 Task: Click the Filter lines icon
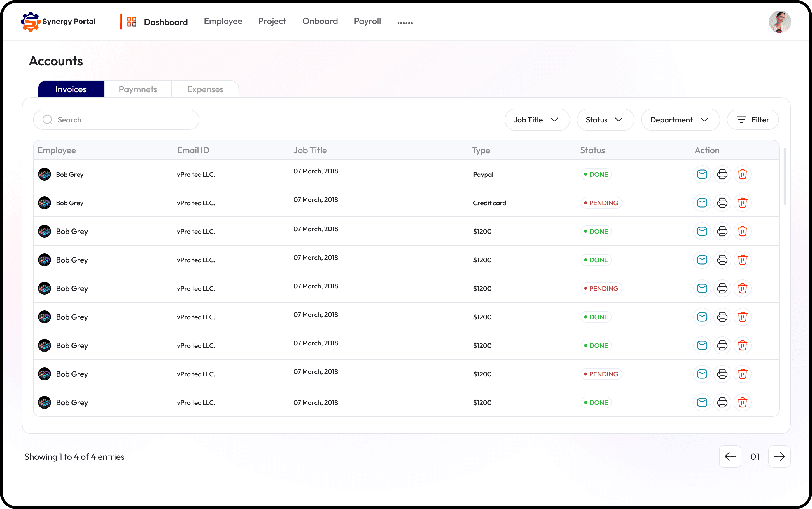coord(741,120)
